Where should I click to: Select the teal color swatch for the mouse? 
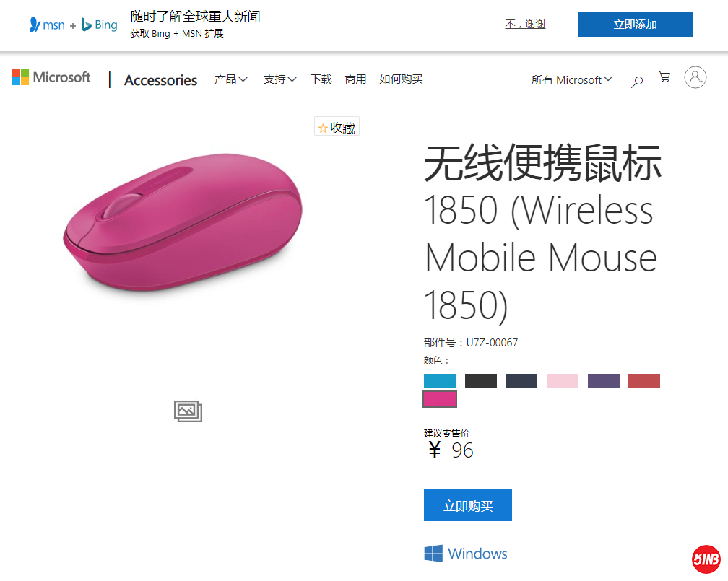tap(440, 380)
